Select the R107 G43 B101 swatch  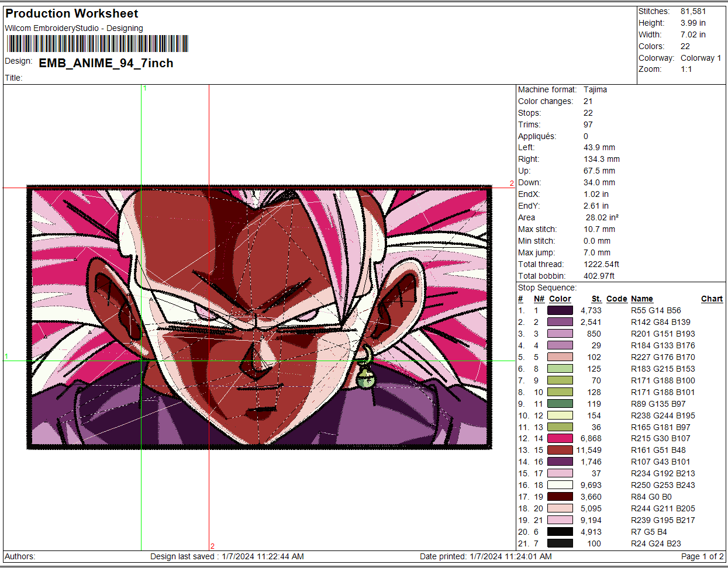[x=560, y=462]
